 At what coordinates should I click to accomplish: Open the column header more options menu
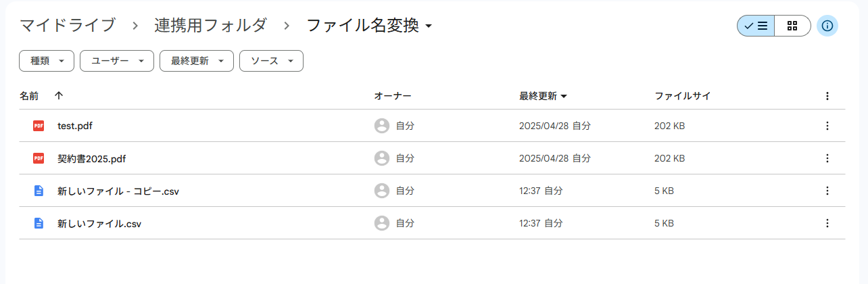tap(827, 96)
